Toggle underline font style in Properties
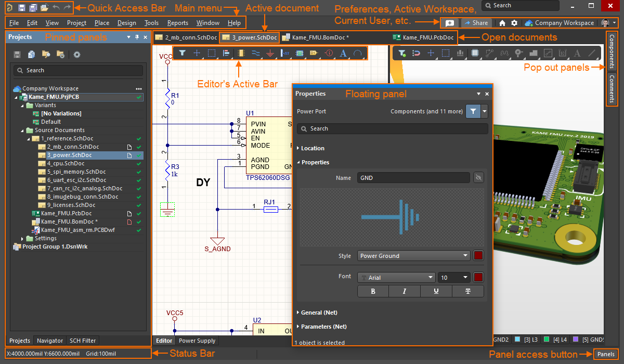The height and width of the screenshot is (364, 624). coord(436,291)
